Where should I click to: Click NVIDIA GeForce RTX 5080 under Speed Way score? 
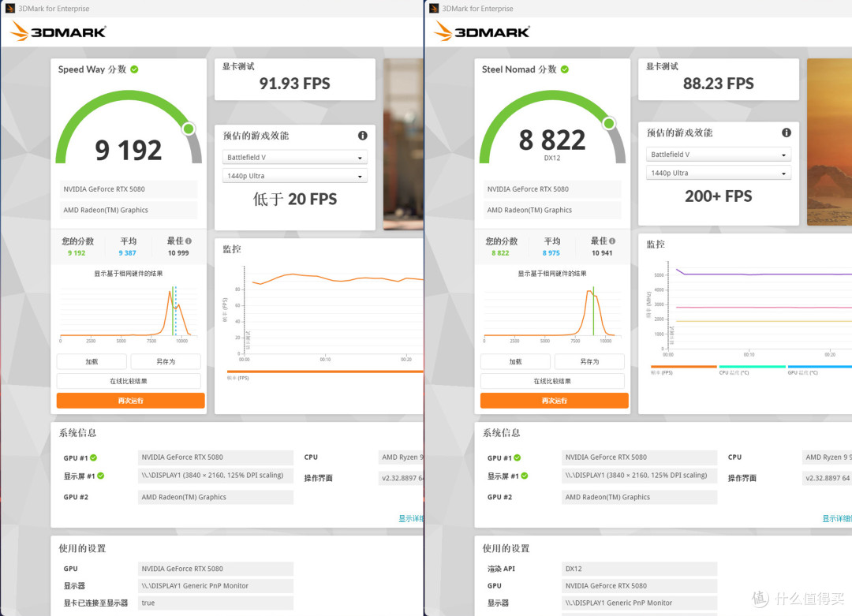coord(129,189)
